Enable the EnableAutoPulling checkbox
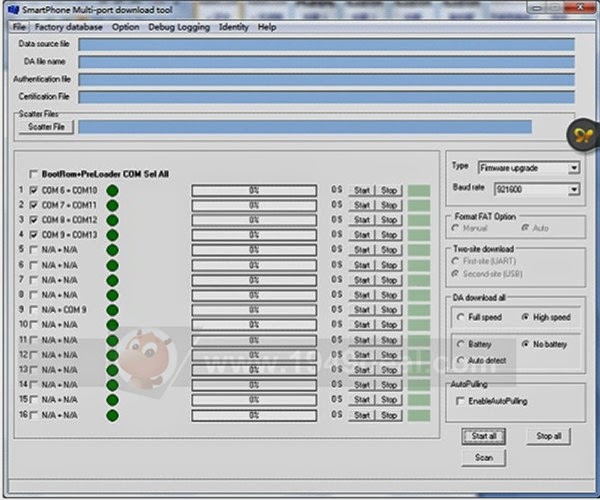 (460, 401)
